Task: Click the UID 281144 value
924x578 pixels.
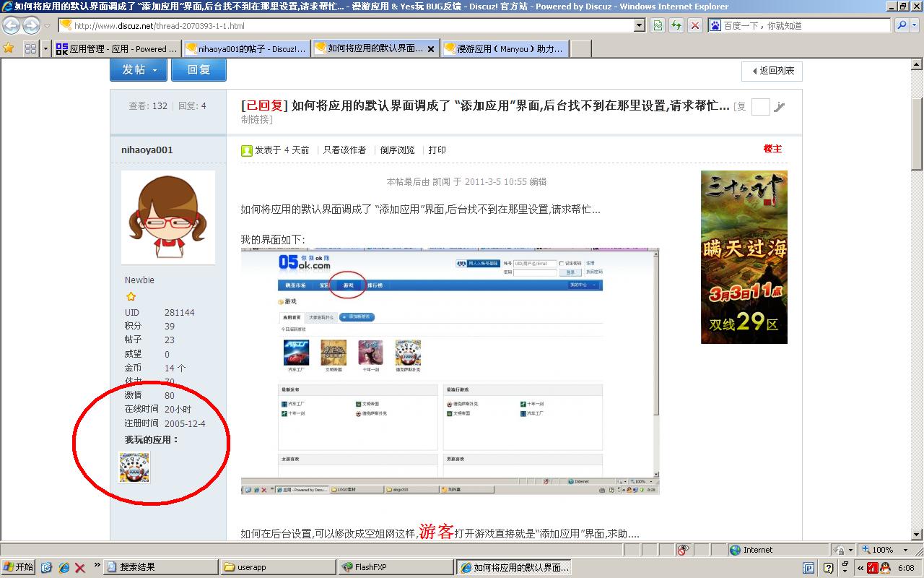Action: (180, 313)
